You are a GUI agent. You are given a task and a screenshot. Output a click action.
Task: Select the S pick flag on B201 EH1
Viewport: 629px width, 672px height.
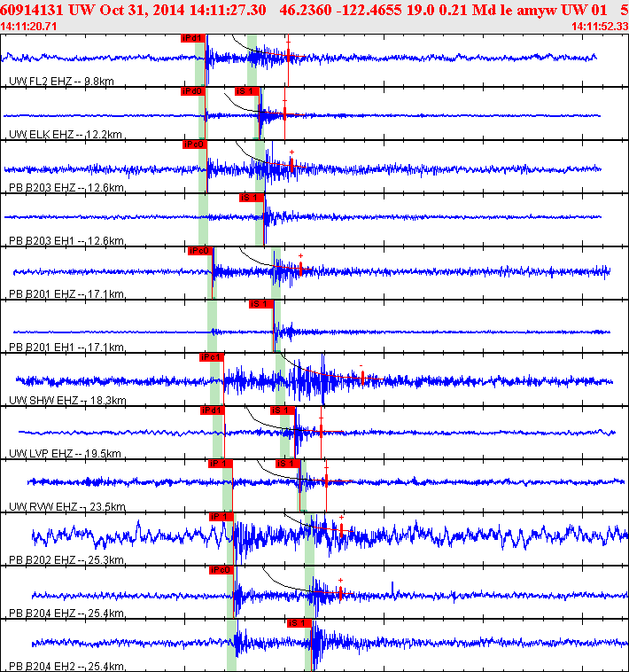pyautogui.click(x=260, y=304)
